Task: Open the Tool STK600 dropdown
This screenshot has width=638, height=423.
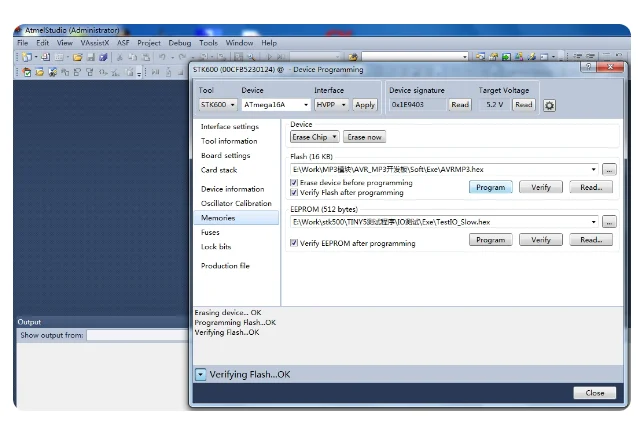Action: [218, 105]
